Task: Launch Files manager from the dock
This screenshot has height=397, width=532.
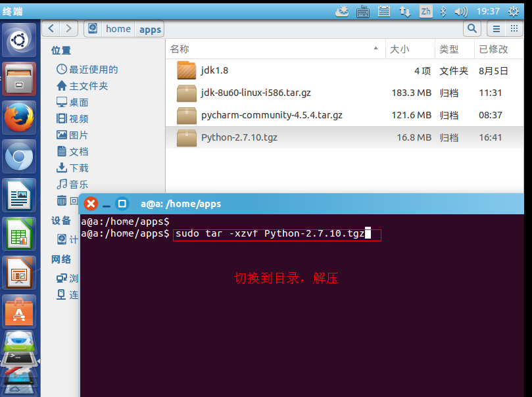Action: 19,79
